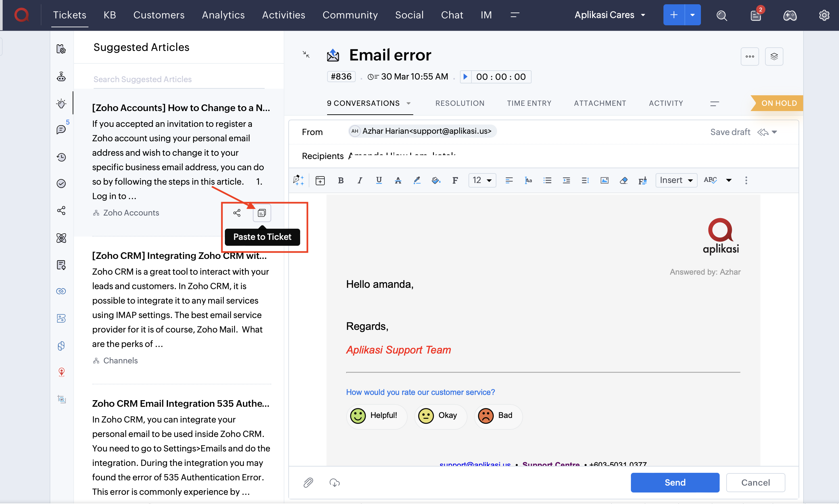Image resolution: width=839 pixels, height=504 pixels.
Task: Click the layers icon beside ticket title
Action: pyautogui.click(x=774, y=57)
